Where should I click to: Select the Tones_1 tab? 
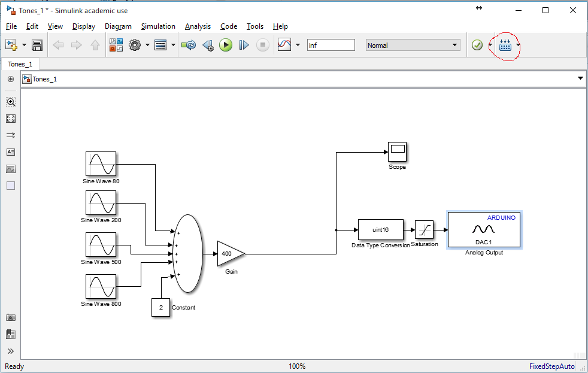(20, 63)
